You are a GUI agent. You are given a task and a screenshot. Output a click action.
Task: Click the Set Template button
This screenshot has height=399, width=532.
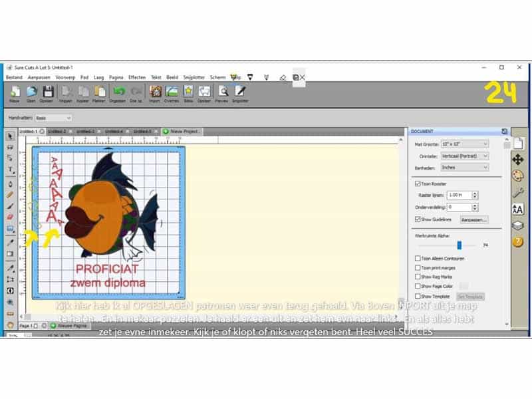pos(470,297)
